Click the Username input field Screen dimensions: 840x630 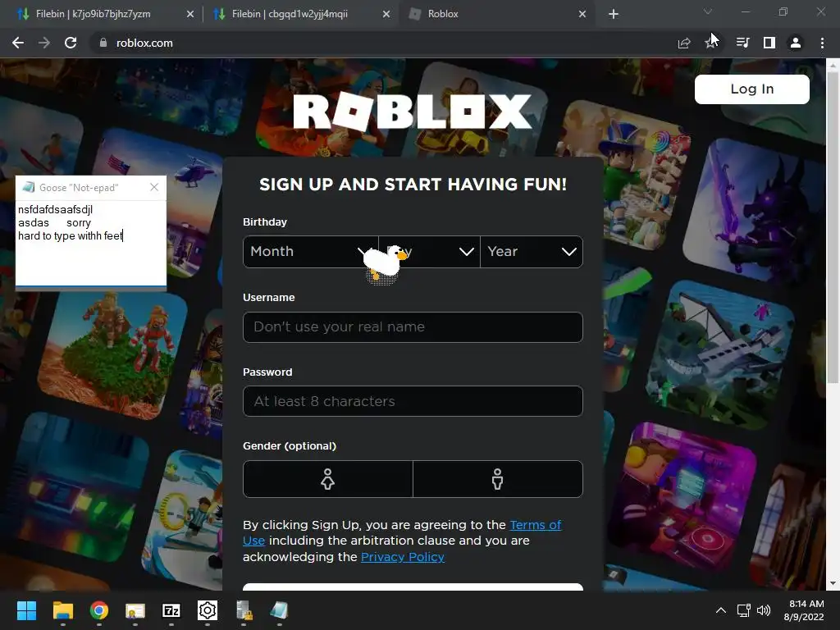click(x=413, y=326)
